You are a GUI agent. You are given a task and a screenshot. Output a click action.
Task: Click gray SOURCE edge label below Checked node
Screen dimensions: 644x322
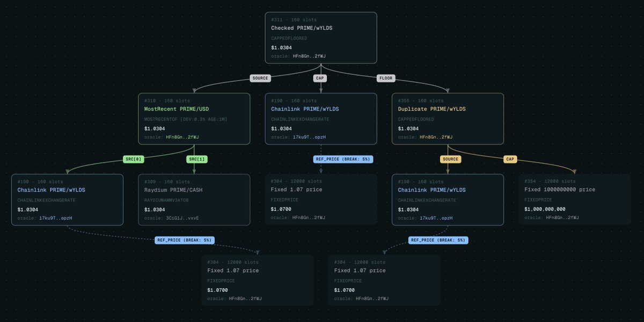[x=260, y=78]
